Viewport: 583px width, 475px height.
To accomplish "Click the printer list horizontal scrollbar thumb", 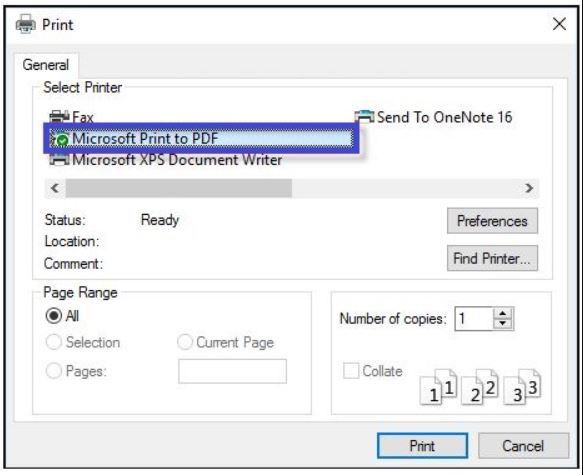I will tap(179, 188).
